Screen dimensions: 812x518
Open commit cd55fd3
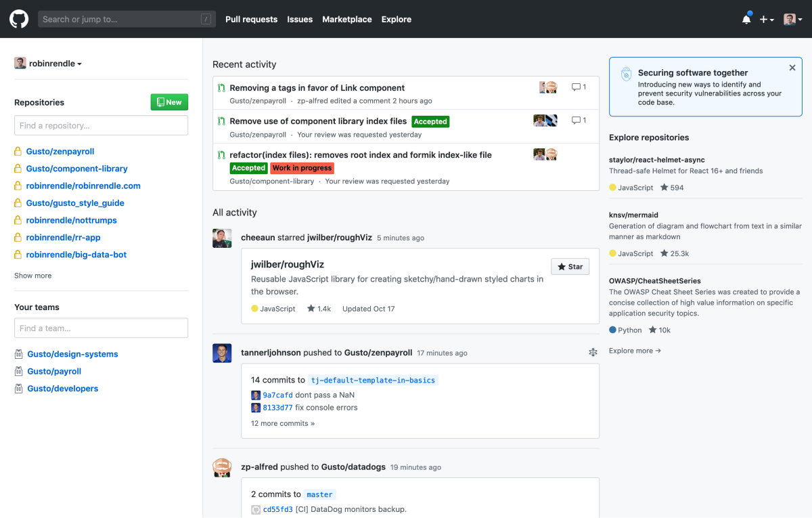point(277,509)
